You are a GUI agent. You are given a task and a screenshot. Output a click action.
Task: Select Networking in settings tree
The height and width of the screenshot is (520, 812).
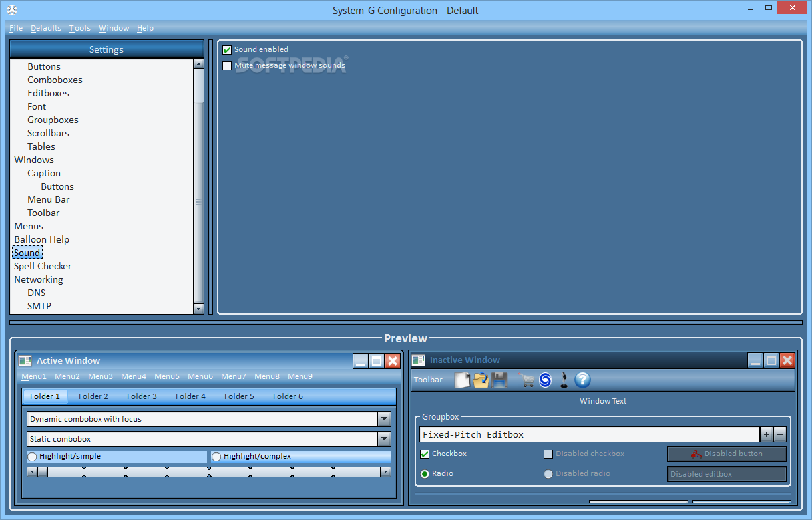pos(39,279)
